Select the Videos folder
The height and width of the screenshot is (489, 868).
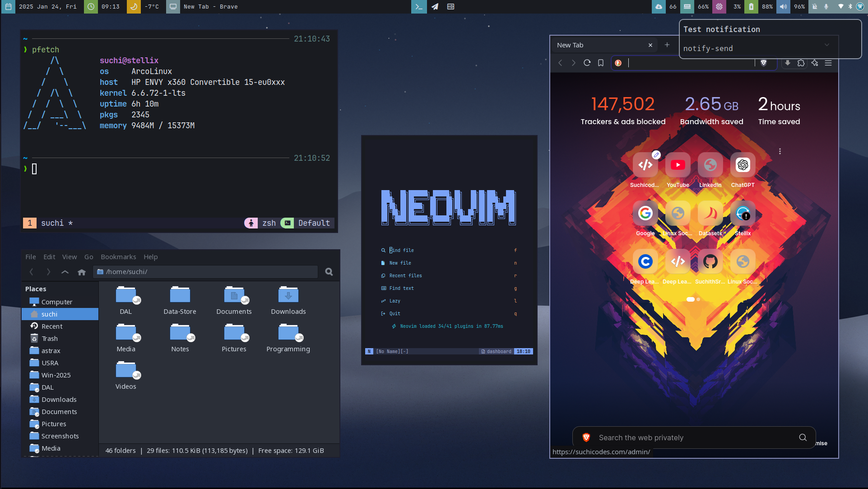[x=125, y=375]
